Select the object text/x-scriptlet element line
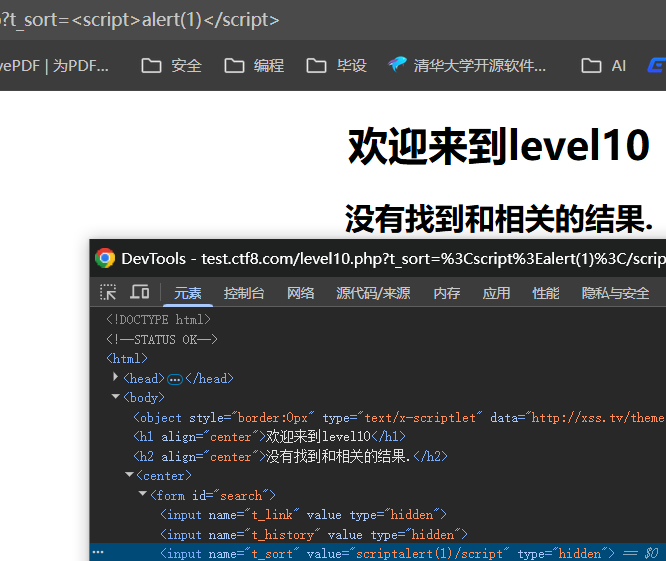The width and height of the screenshot is (666, 561). tap(399, 417)
